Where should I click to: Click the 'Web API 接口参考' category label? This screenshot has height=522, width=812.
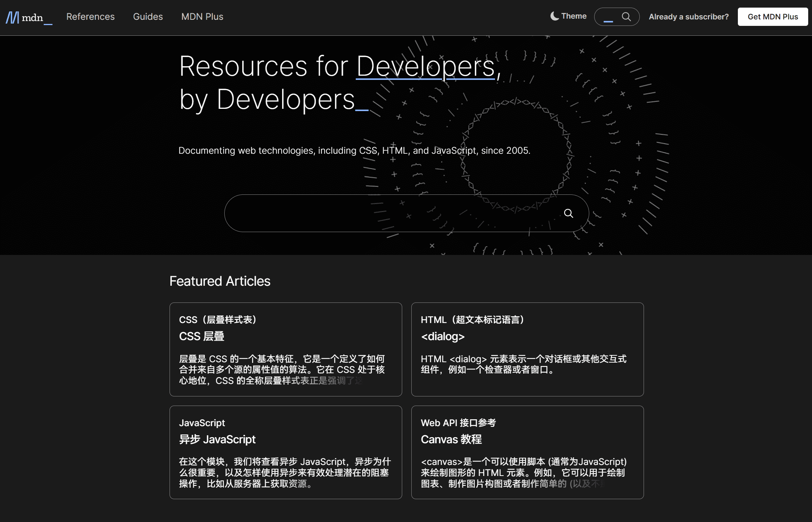click(458, 423)
